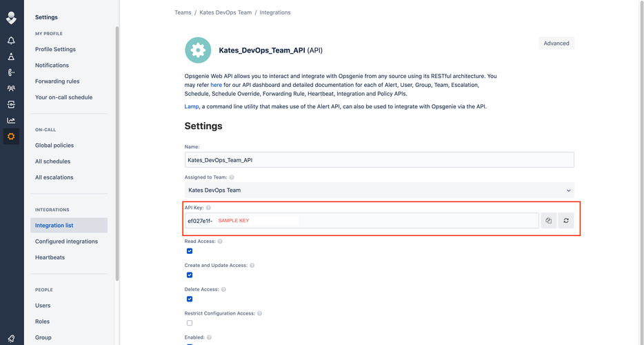Viewport: 644px width, 345px height.
Task: Open All escalations
Action: click(x=54, y=177)
